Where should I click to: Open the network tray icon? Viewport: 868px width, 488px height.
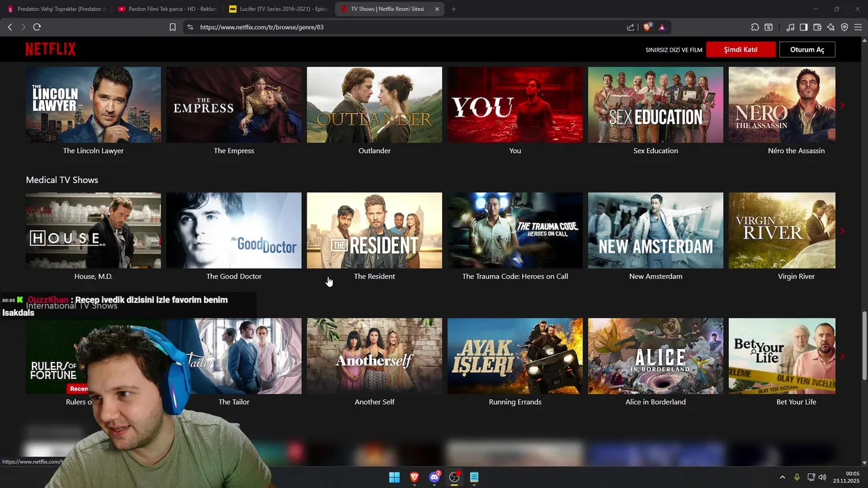pos(811,477)
